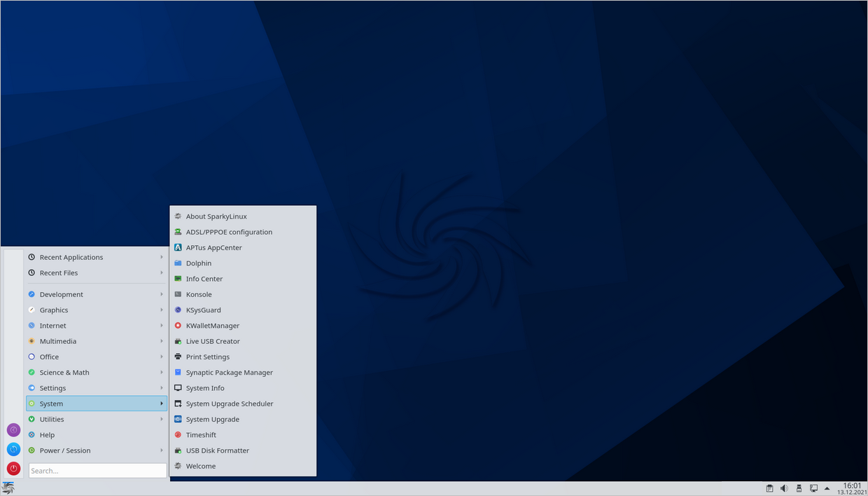The width and height of the screenshot is (868, 496).
Task: Click the blue restart icon in menu sidebar
Action: tap(13, 449)
